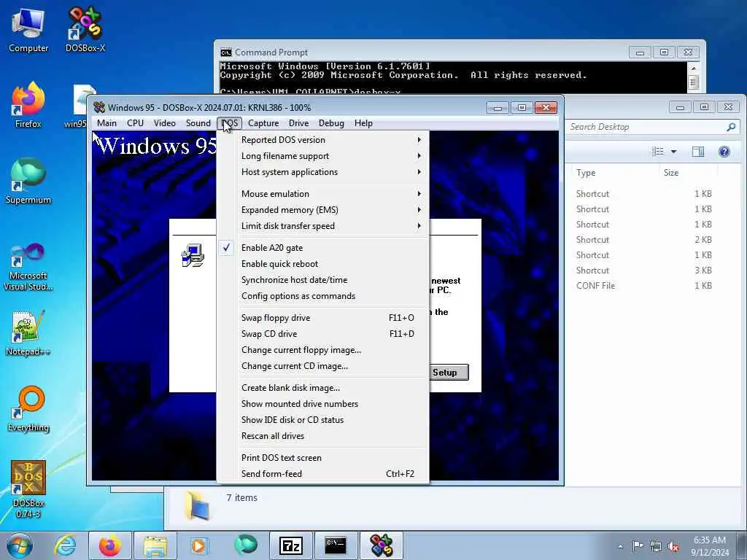The image size is (747, 560).
Task: Select Show IDE disk or CD status
Action: tap(322, 420)
